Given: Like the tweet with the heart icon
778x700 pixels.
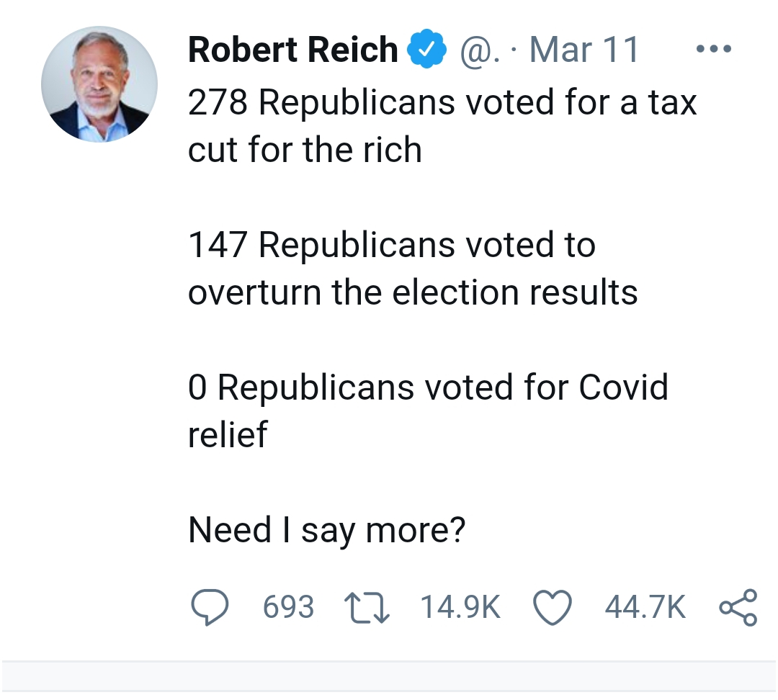Looking at the screenshot, I should point(552,607).
